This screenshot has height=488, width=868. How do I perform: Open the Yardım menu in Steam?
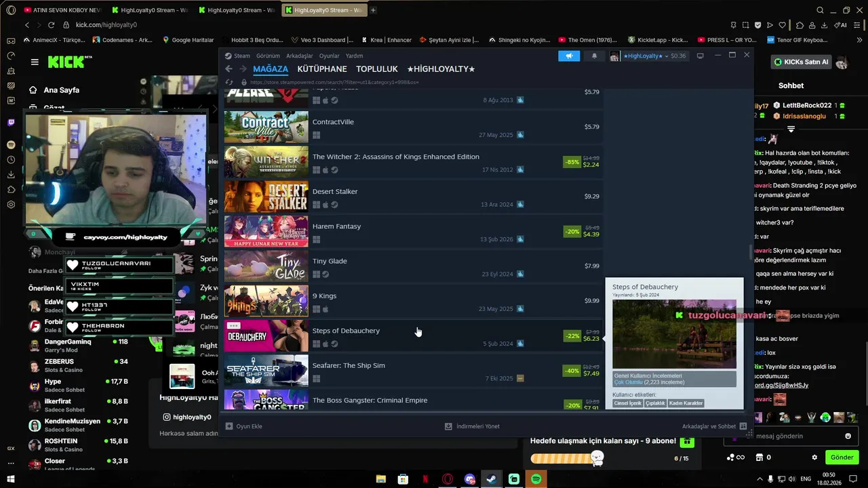point(354,56)
